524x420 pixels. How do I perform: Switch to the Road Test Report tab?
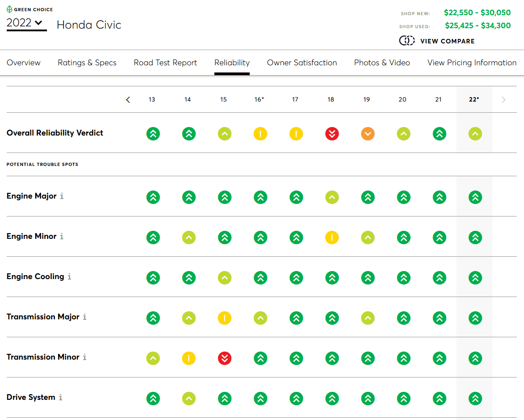(165, 63)
